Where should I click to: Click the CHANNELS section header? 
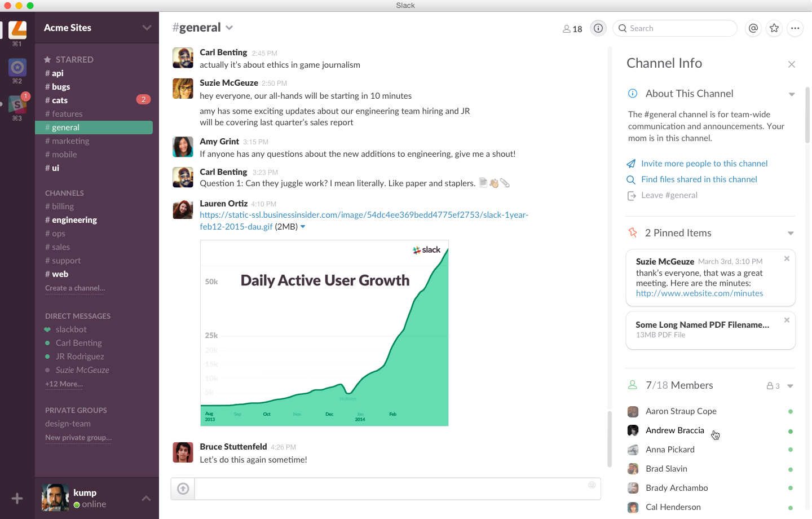(64, 193)
